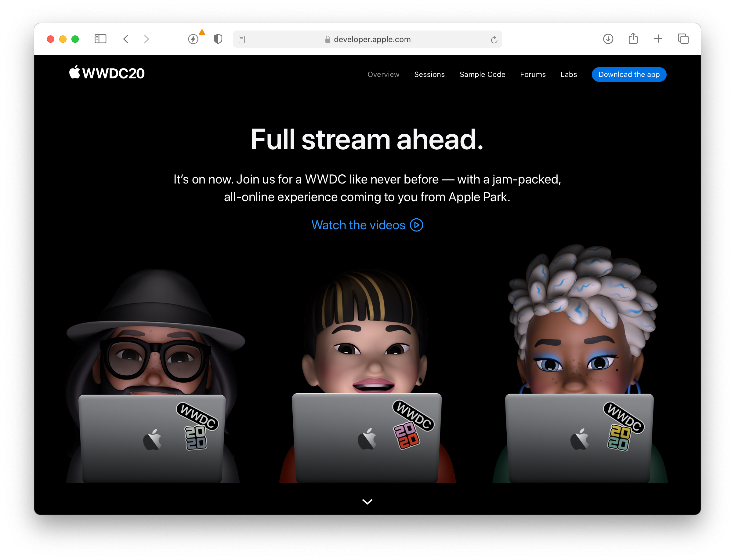Show tab overview

tap(683, 39)
